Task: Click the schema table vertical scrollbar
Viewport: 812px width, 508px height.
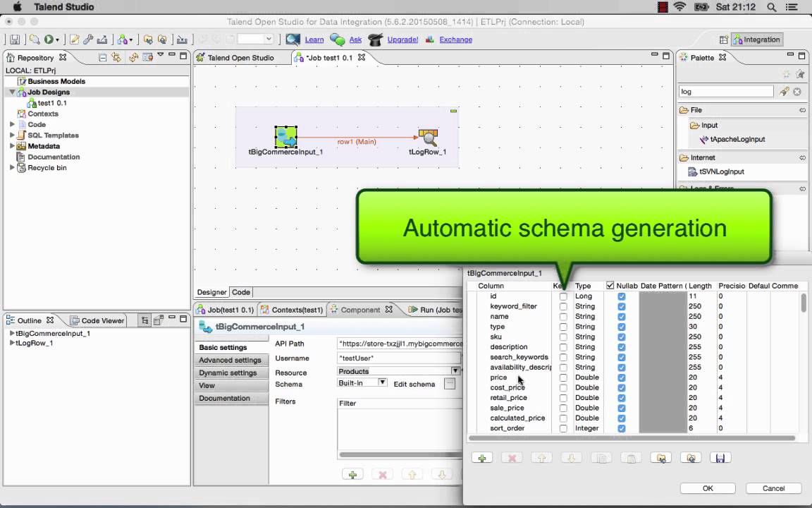Action: 804,303
